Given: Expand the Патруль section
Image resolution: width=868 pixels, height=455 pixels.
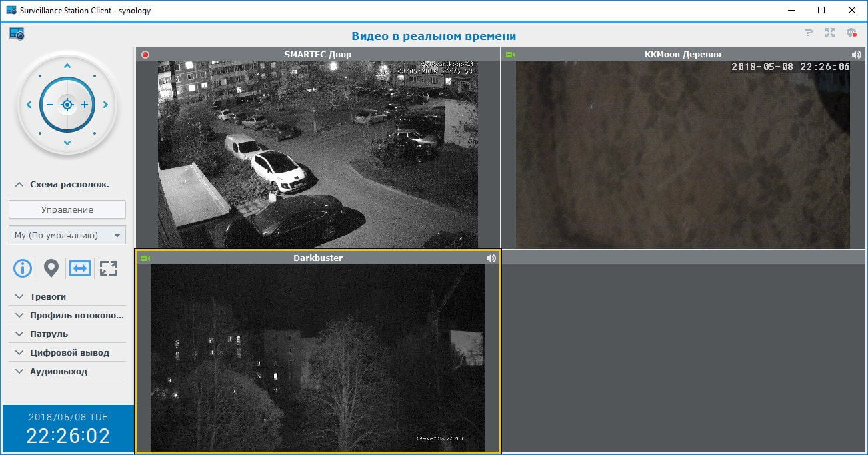Looking at the screenshot, I should click(x=67, y=334).
